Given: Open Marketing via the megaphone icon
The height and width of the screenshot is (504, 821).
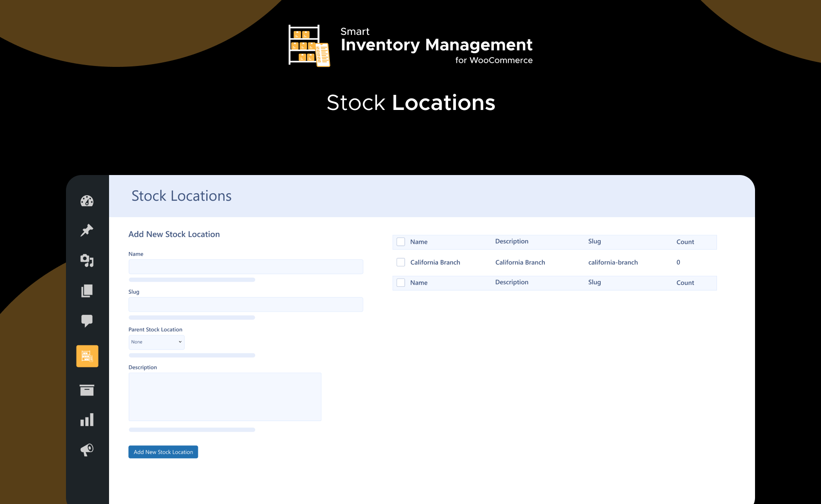Looking at the screenshot, I should (87, 450).
